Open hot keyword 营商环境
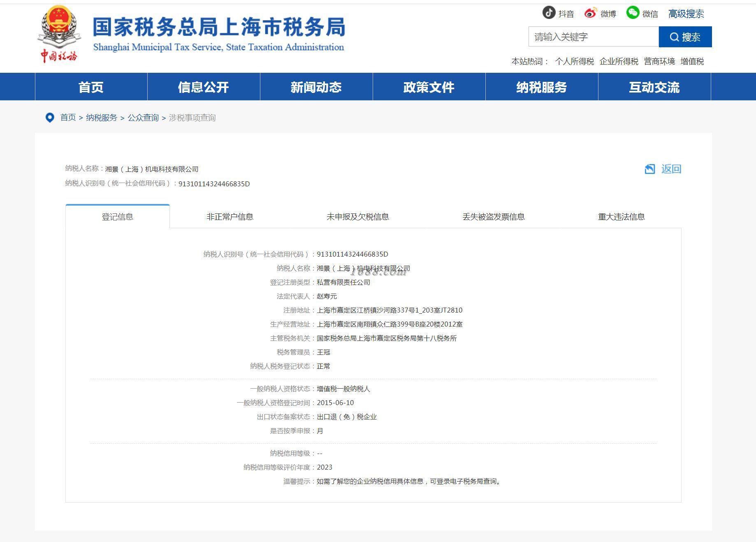The width and height of the screenshot is (756, 542). [x=659, y=61]
